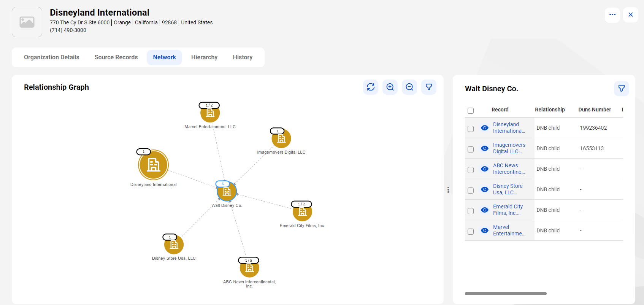Open the Disneyland Internationa... record link
The height and width of the screenshot is (305, 644).
point(509,128)
